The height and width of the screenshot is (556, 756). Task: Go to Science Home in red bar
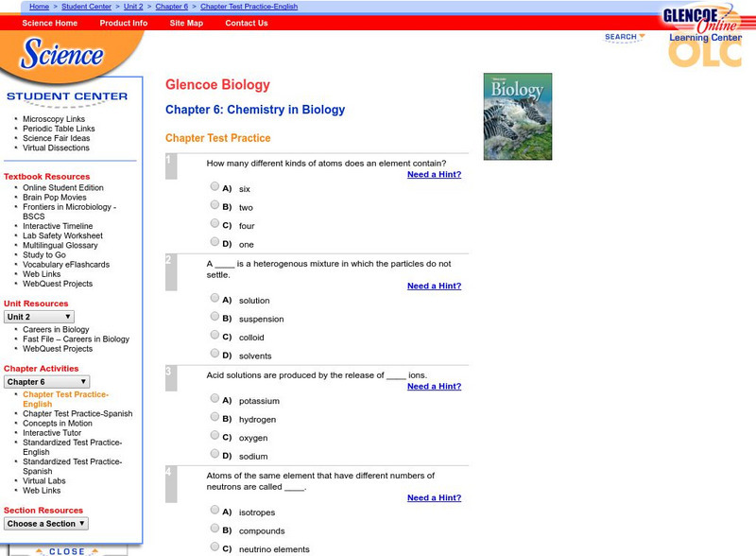tap(50, 23)
